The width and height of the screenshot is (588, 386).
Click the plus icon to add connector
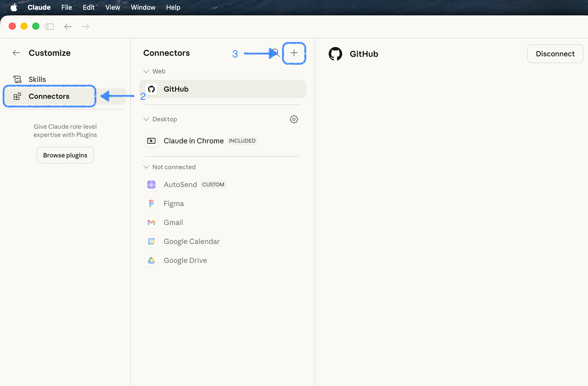click(x=294, y=53)
